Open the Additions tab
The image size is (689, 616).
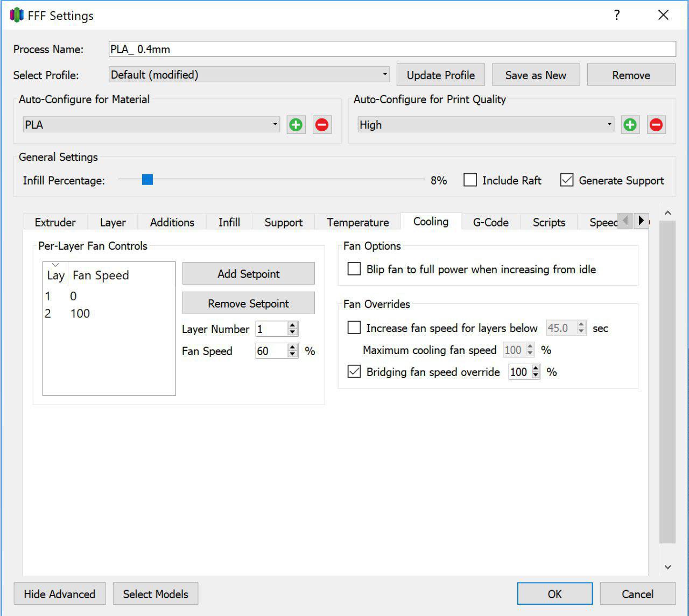coord(172,222)
